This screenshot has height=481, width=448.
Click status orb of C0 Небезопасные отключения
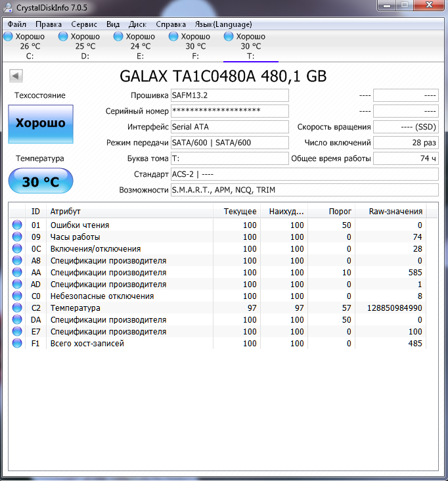click(17, 296)
